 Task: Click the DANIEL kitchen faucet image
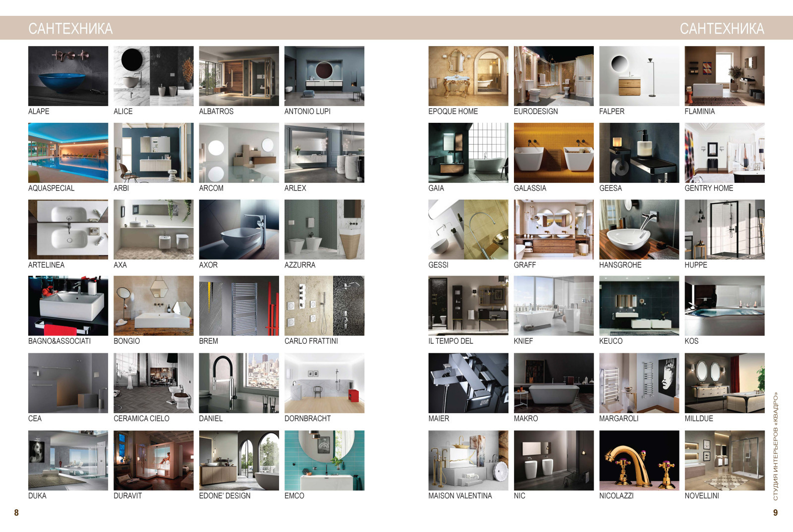click(239, 383)
